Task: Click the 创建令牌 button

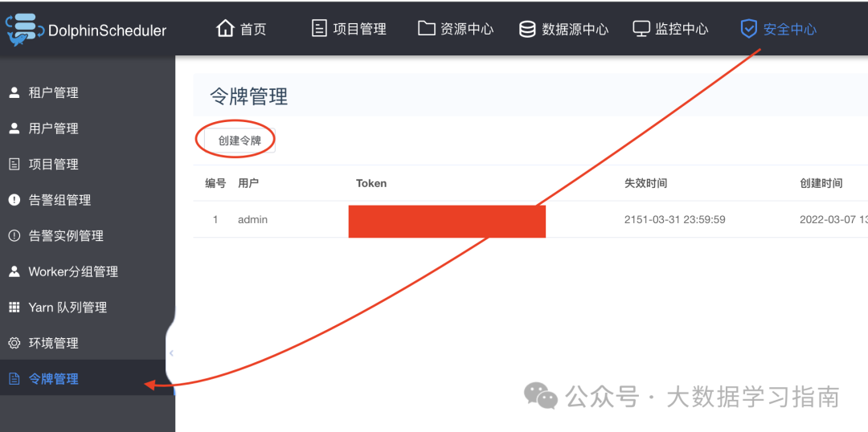Action: (240, 141)
